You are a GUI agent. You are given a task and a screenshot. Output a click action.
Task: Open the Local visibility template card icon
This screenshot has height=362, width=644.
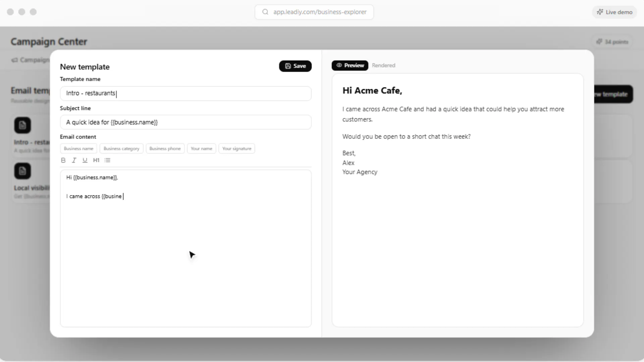point(22,171)
